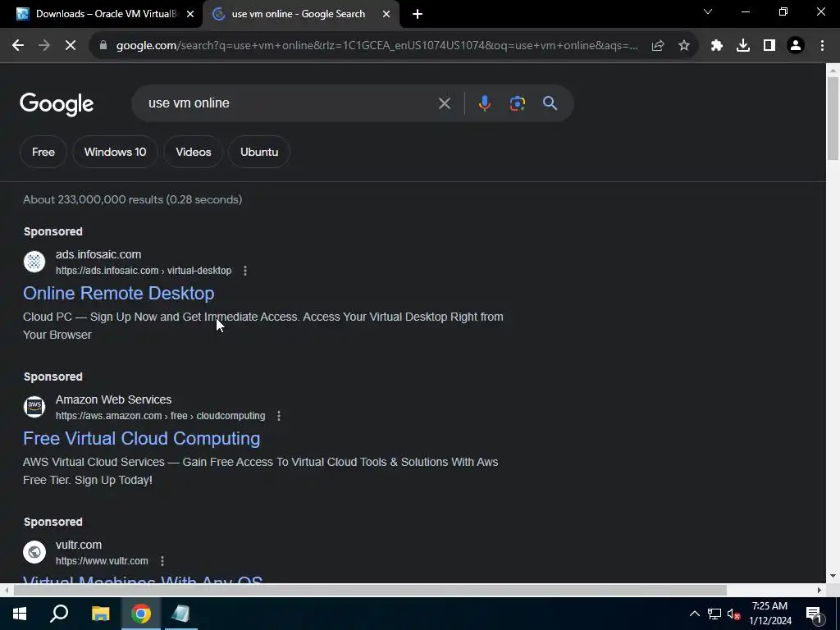Click https://aws.amazon.com › free › cloudcomputing URL text
The image size is (840, 630).
(160, 416)
